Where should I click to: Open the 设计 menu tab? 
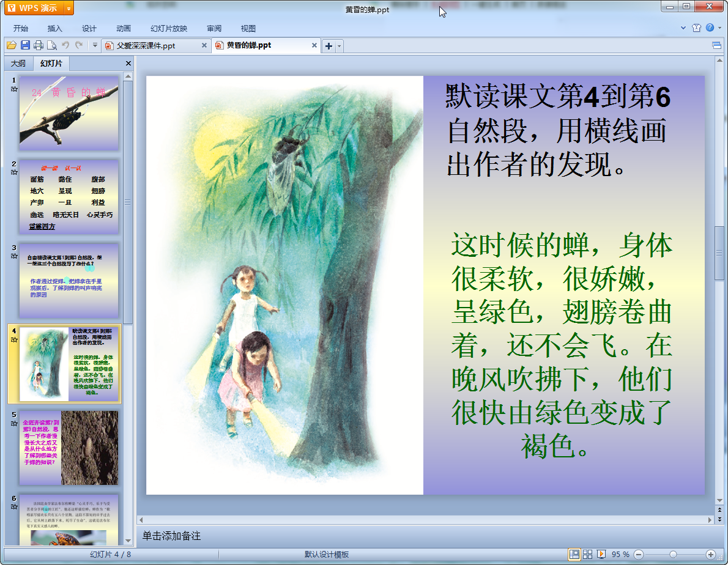(x=89, y=28)
